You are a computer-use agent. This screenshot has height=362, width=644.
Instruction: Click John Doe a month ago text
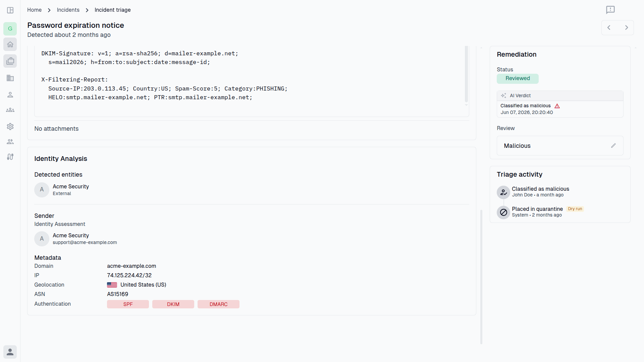[538, 195]
